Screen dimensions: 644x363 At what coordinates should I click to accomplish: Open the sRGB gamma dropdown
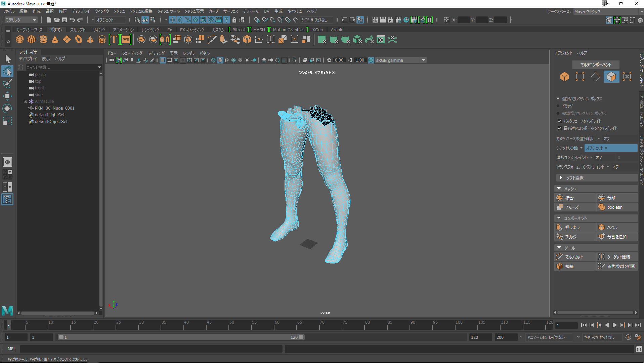423,60
